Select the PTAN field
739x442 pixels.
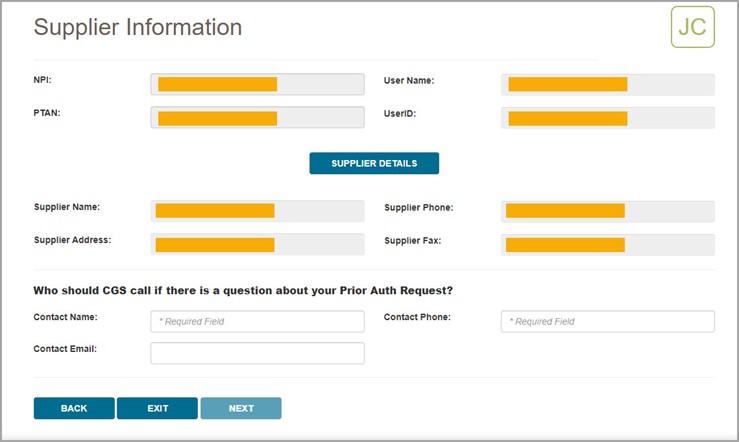[x=257, y=118]
